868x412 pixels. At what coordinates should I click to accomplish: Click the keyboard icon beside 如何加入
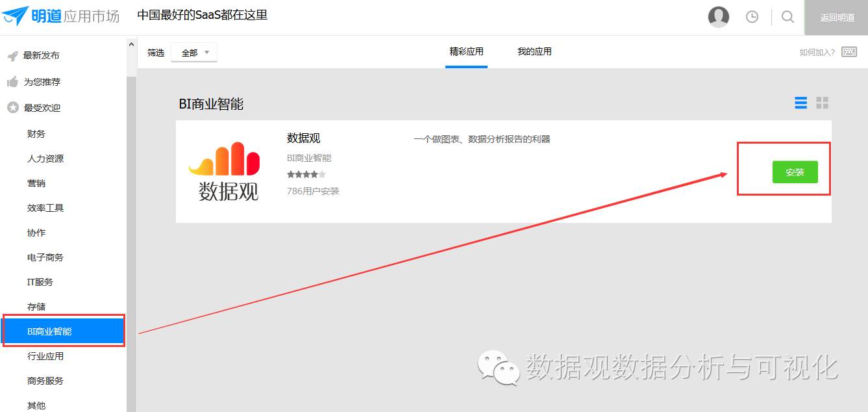pos(849,52)
